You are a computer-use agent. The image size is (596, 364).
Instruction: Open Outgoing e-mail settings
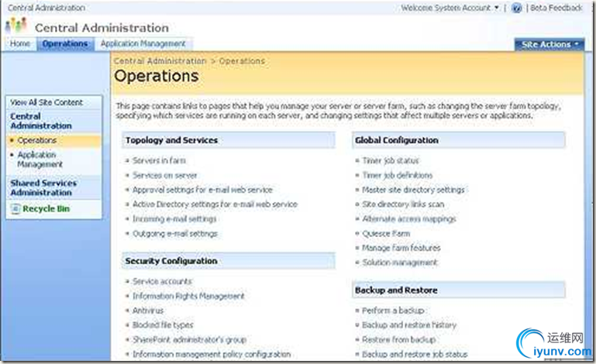tap(175, 234)
